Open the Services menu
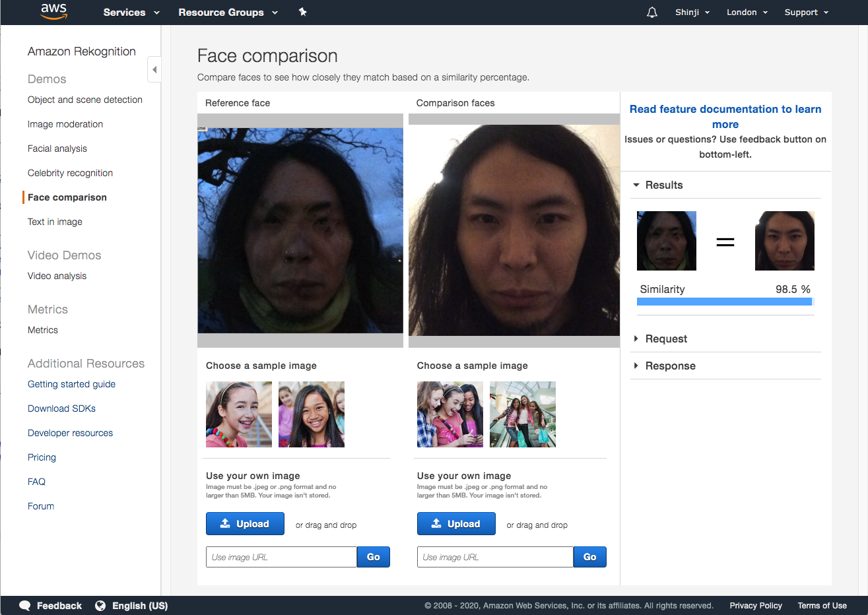The height and width of the screenshot is (615, 868). pyautogui.click(x=131, y=13)
